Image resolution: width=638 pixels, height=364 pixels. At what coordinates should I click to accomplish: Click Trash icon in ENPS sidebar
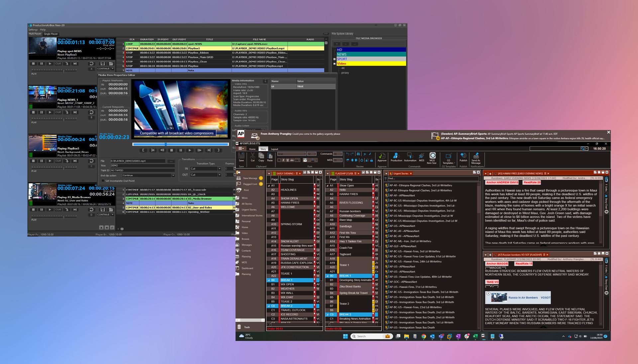point(239,327)
